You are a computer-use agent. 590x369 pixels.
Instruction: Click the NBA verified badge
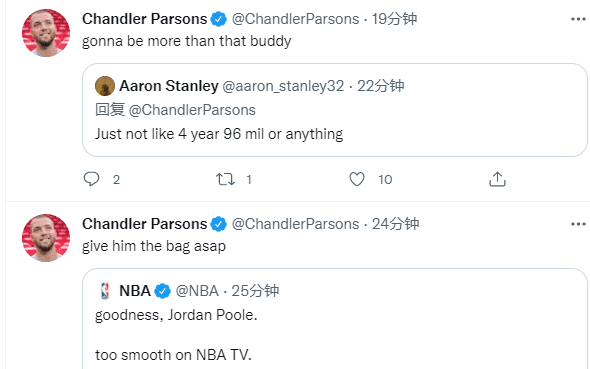tap(163, 291)
